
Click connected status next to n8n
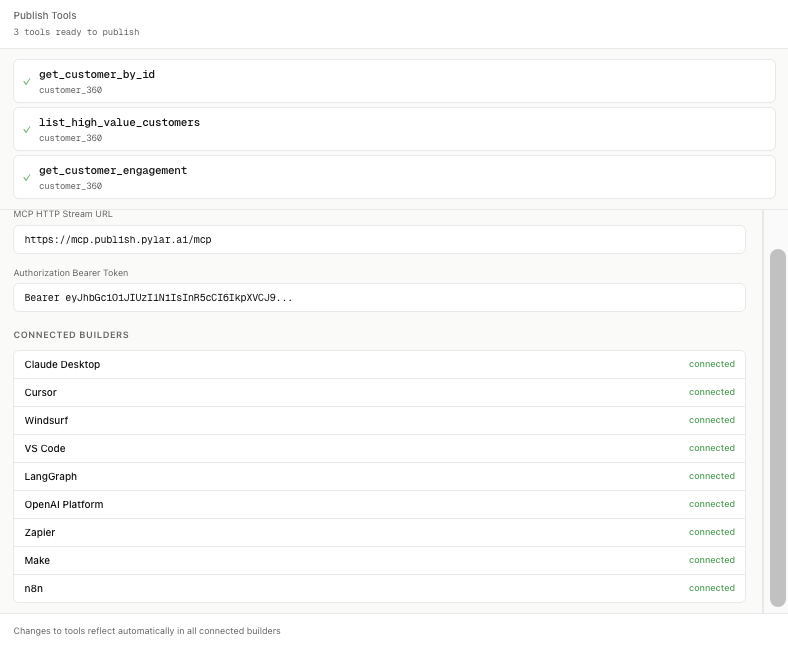click(711, 588)
